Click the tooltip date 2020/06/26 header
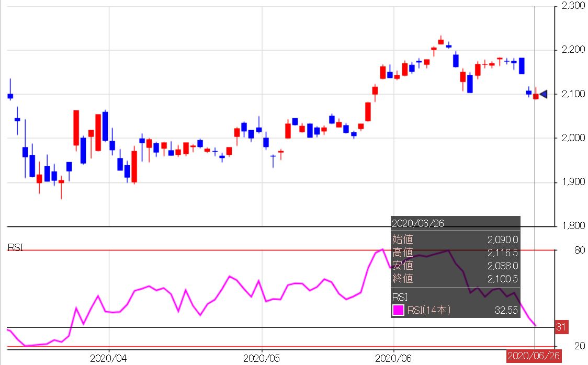The image size is (588, 365). pos(418,223)
